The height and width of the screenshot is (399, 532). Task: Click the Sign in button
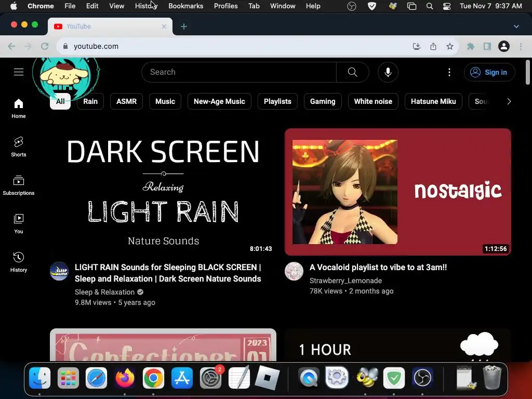pyautogui.click(x=489, y=72)
